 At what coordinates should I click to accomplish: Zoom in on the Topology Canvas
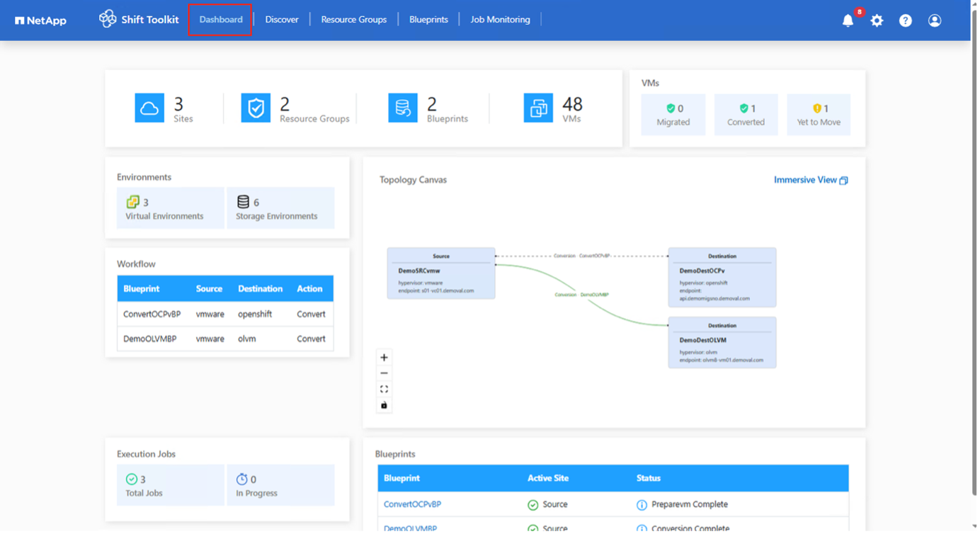[384, 357]
